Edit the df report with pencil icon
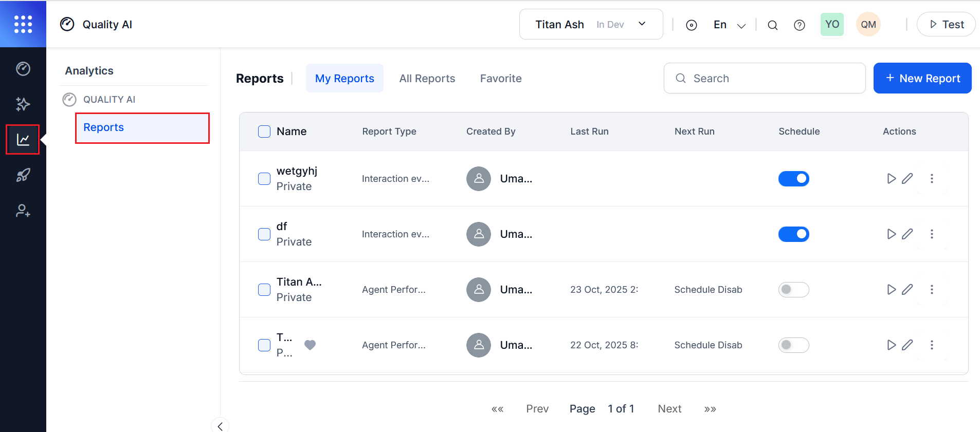Screen dimensions: 980x432 (x=908, y=234)
